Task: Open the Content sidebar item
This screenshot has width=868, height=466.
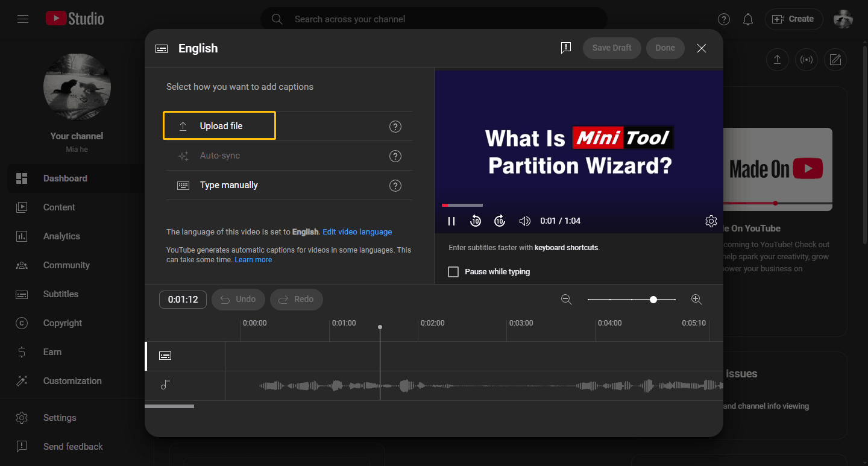Action: coord(76,207)
